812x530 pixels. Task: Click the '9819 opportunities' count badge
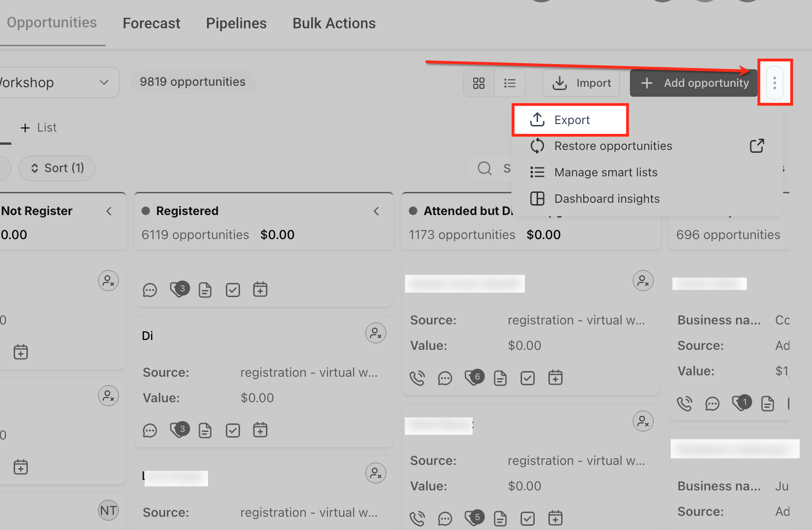(x=192, y=82)
